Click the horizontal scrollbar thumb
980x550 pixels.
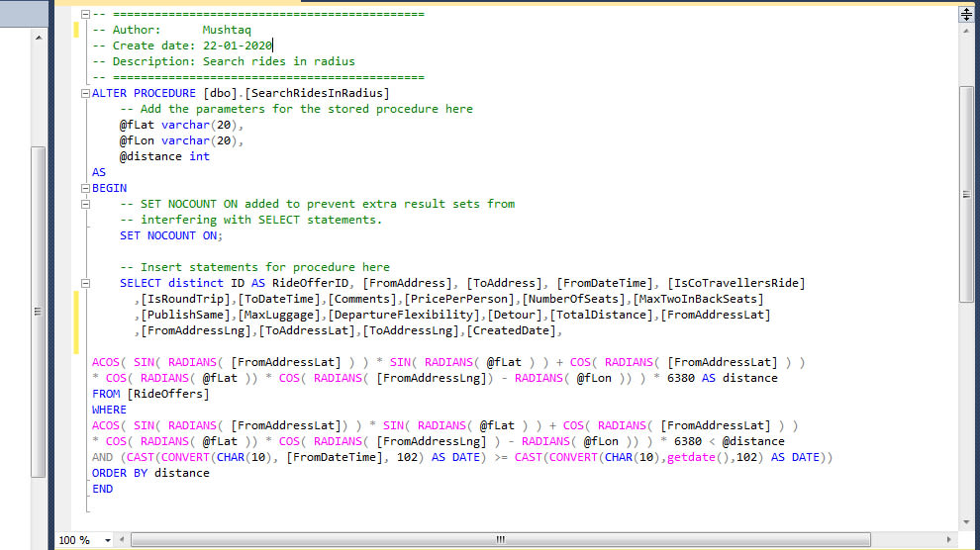click(x=500, y=540)
